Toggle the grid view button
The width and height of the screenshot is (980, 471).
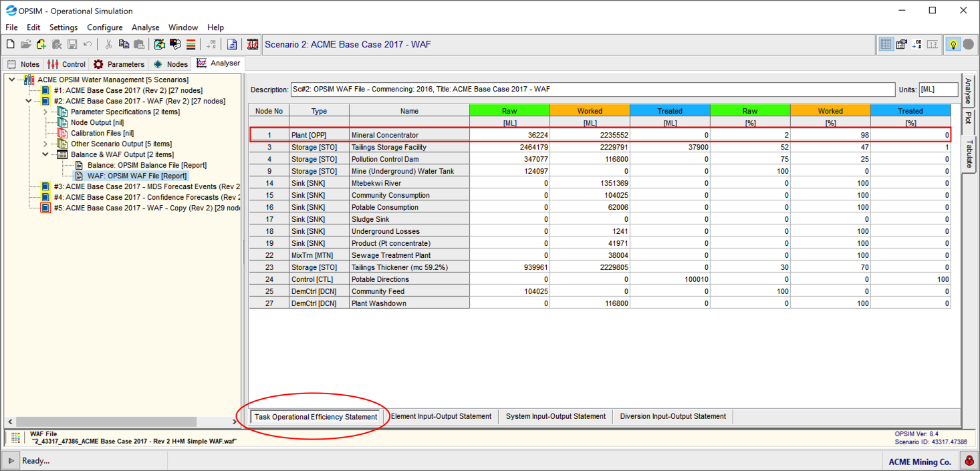886,45
